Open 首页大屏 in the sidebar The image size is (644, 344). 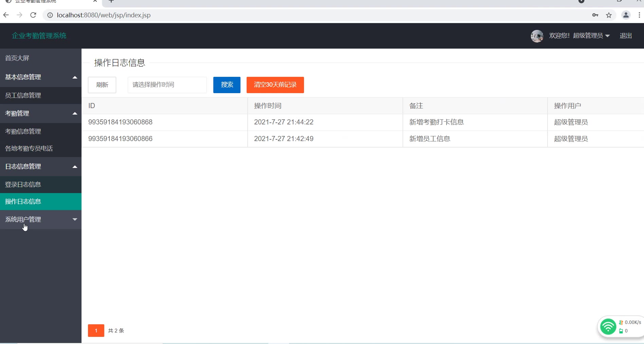[x=41, y=58]
